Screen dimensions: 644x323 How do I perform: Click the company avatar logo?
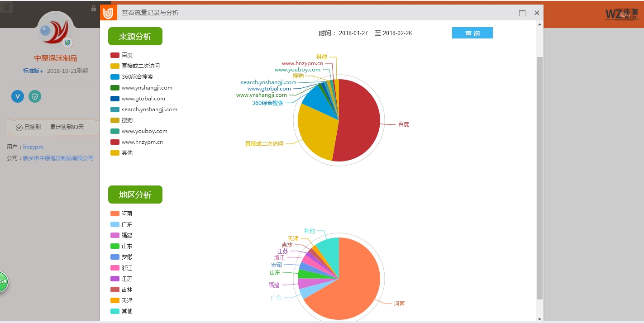(x=55, y=31)
